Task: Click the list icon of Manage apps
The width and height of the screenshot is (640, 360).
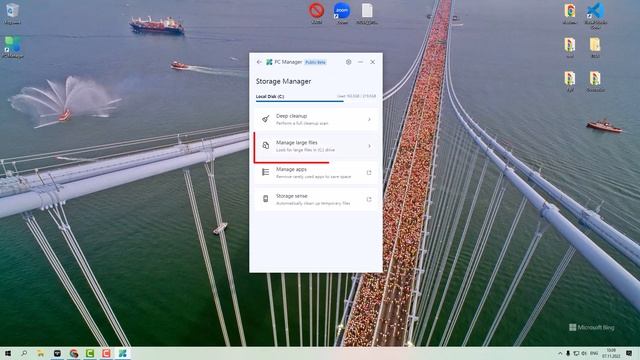Action: coord(266,172)
